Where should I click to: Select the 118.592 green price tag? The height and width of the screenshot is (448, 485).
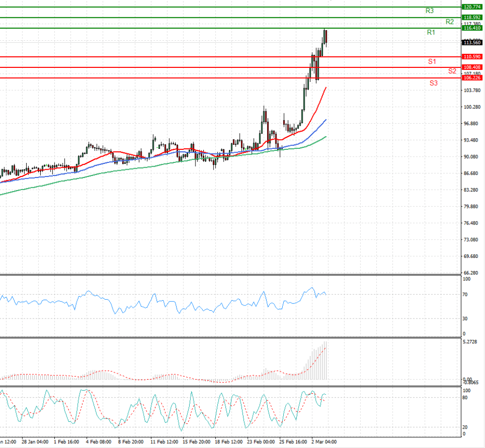click(x=472, y=17)
